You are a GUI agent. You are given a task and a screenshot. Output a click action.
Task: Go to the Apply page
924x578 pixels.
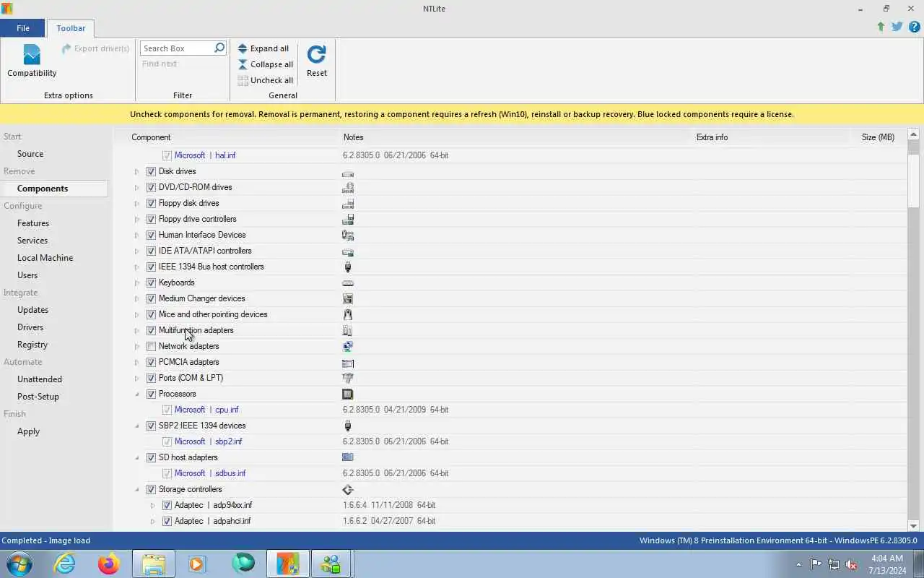pyautogui.click(x=28, y=431)
